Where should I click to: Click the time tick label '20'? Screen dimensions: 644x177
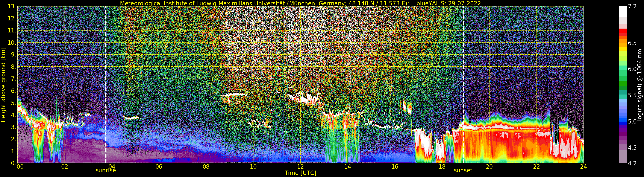(489, 167)
